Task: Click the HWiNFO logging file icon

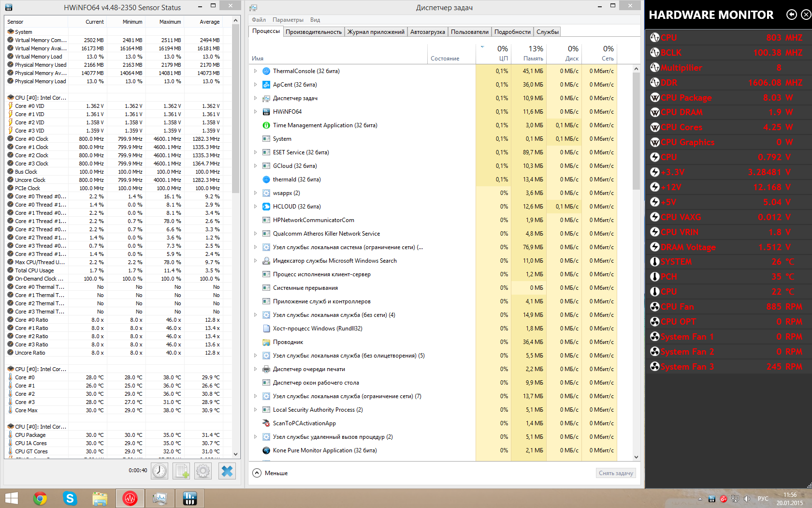Action: 182,471
